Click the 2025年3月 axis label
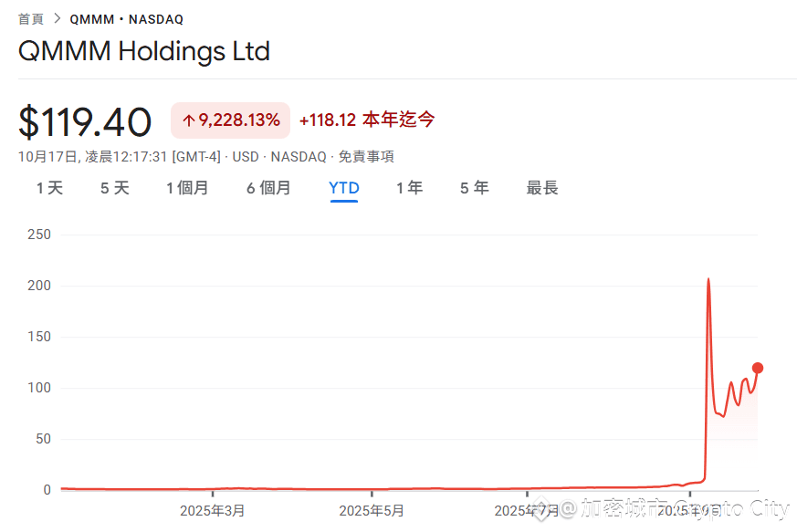Image resolution: width=797 pixels, height=532 pixels. click(212, 510)
